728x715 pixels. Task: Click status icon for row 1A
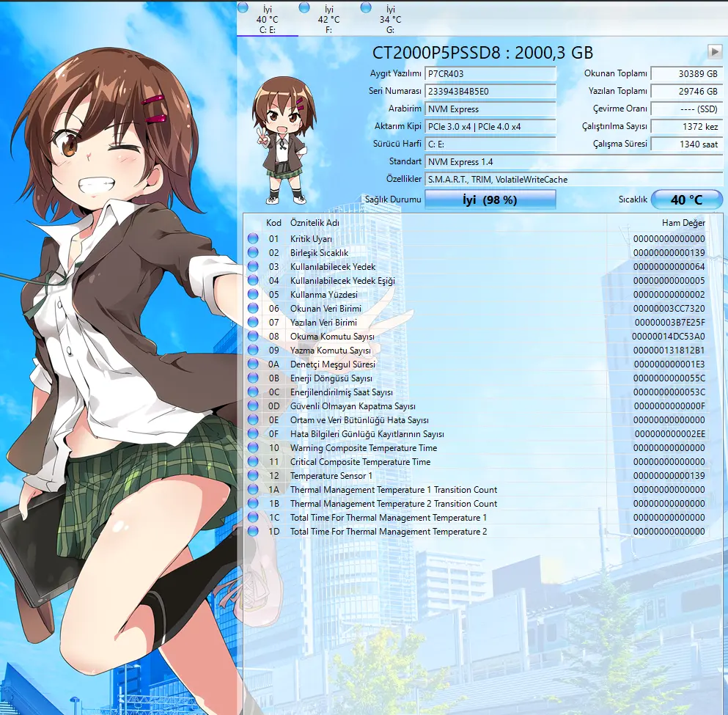tap(253, 489)
